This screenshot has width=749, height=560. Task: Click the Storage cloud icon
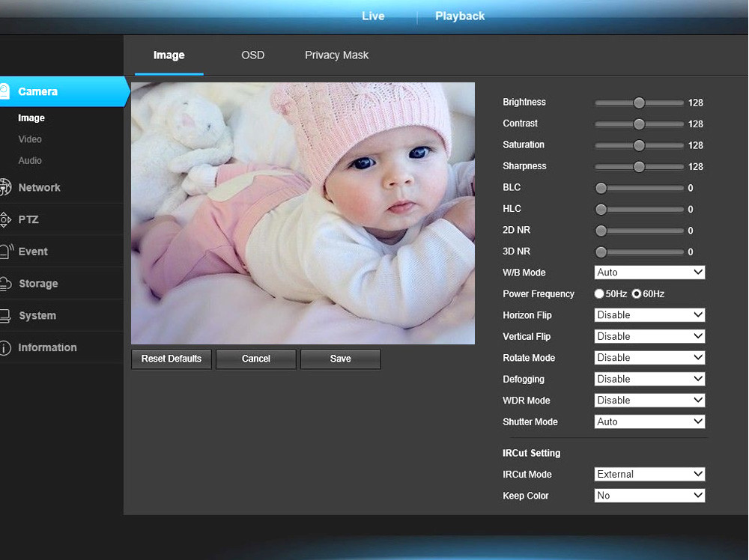[4, 284]
